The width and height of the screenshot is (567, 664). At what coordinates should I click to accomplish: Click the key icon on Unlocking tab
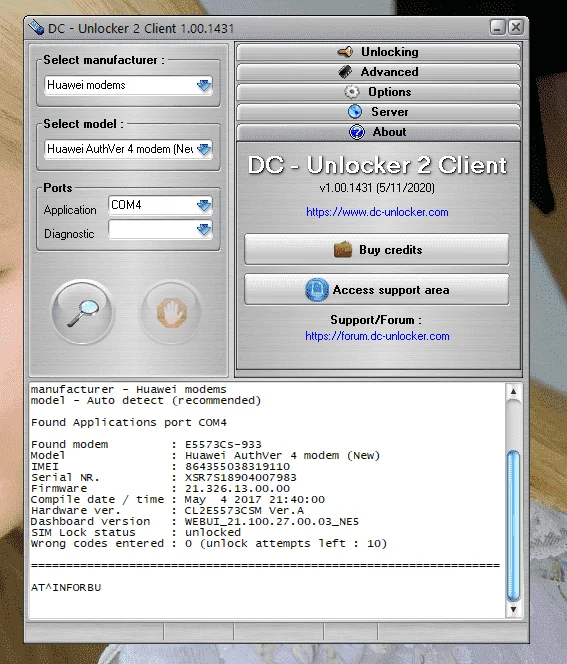tap(345, 52)
